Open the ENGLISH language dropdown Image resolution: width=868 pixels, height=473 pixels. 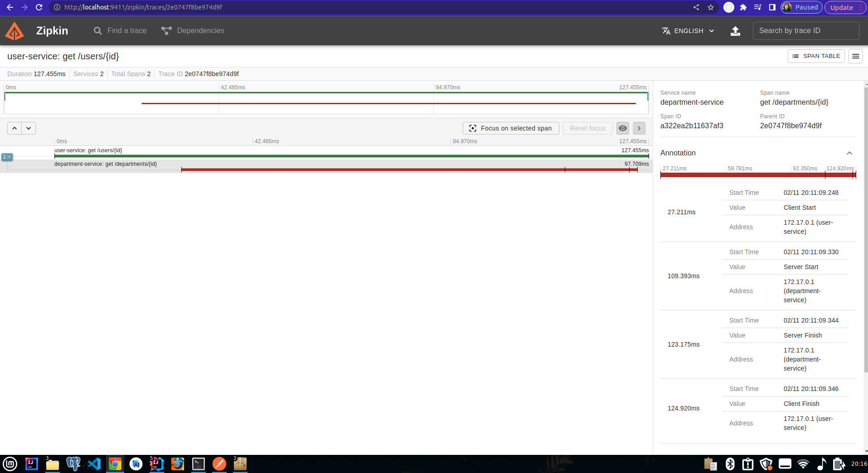[688, 31]
